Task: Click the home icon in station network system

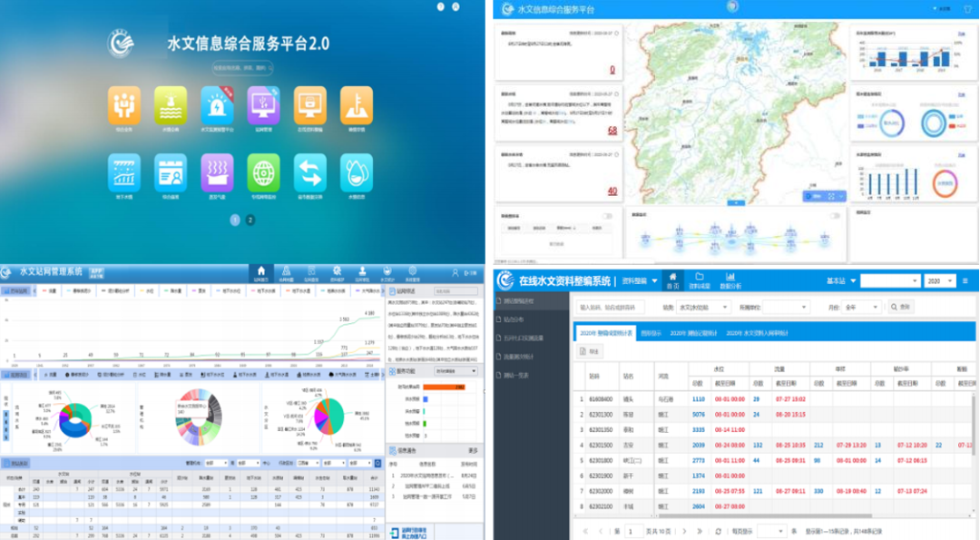Action: 261,272
